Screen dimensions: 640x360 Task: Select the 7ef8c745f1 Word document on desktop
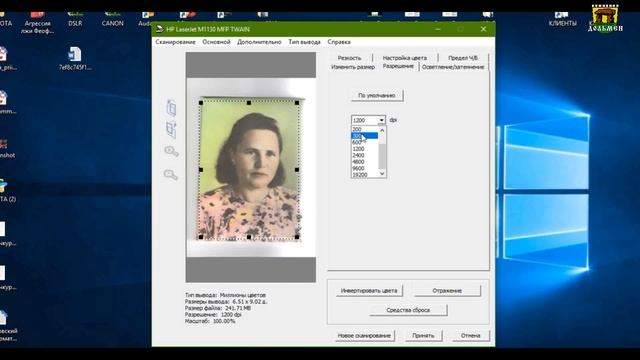click(x=75, y=59)
